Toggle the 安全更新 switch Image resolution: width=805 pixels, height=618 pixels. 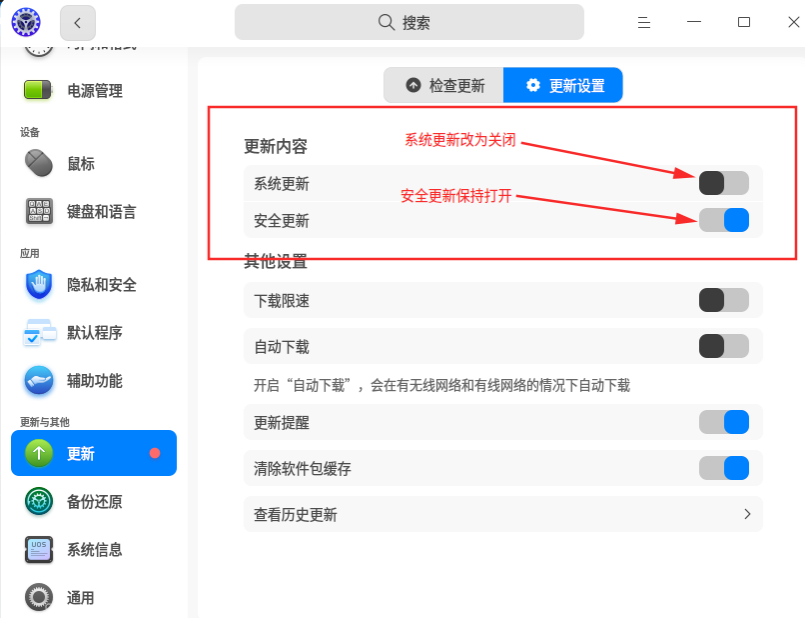click(x=724, y=220)
